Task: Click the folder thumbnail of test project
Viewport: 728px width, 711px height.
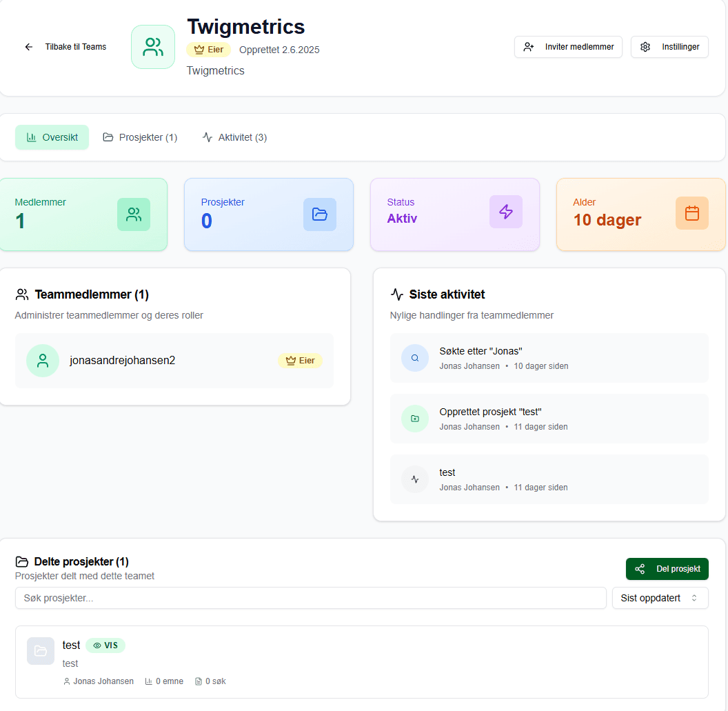Action: [x=41, y=651]
